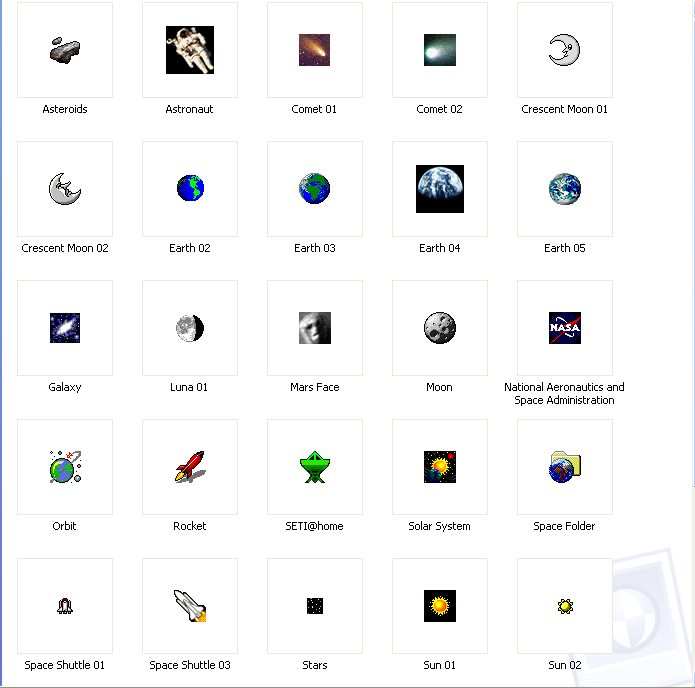Image resolution: width=695 pixels, height=688 pixels.
Task: Open the Earth 04 photo icon
Action: (x=440, y=189)
